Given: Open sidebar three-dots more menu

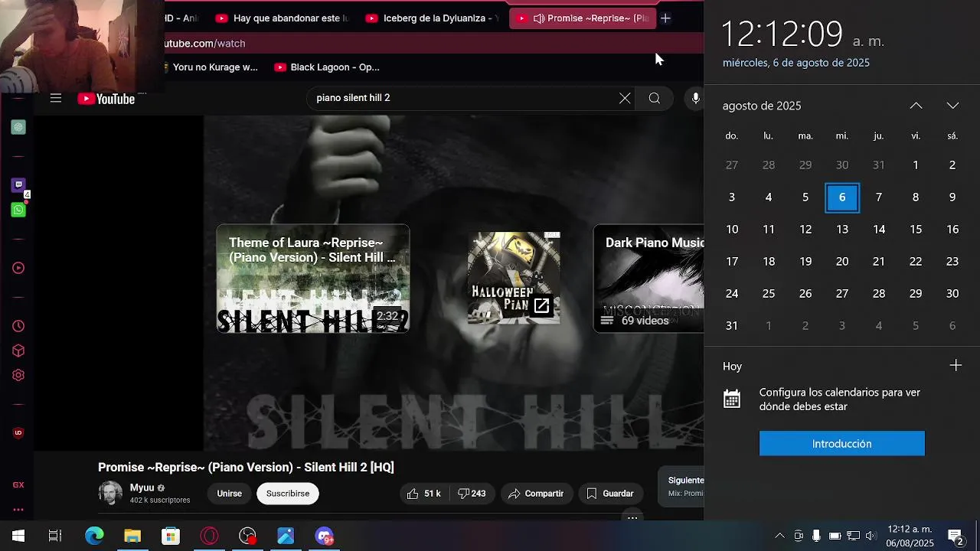Looking at the screenshot, I should tap(18, 510).
